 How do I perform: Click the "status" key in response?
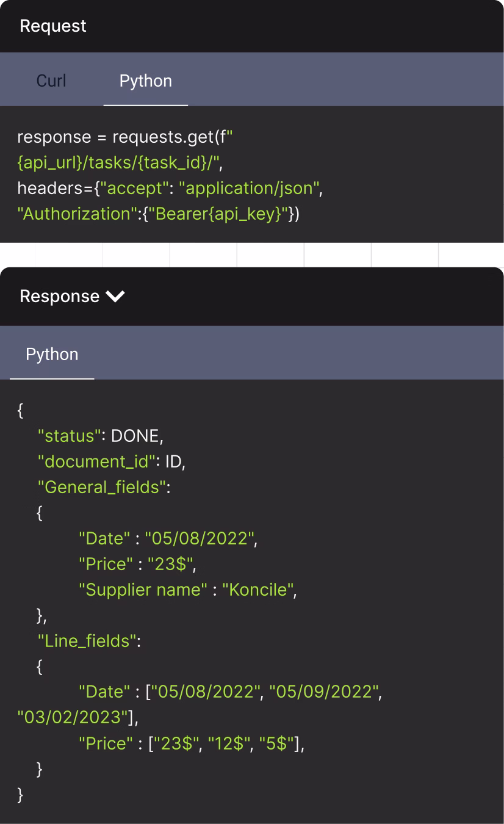pos(69,436)
